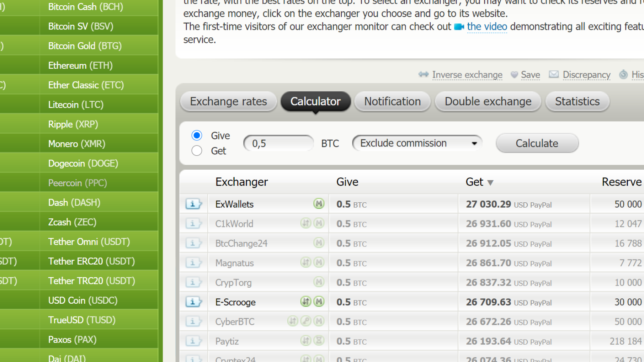Choose Tether TRC20 (USDT) in the sidebar
Screen dimensions: 644x362
pos(92,281)
